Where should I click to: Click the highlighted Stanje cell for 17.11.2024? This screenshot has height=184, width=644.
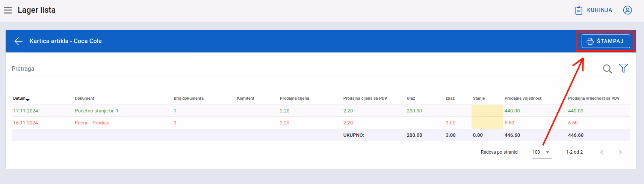tap(487, 111)
